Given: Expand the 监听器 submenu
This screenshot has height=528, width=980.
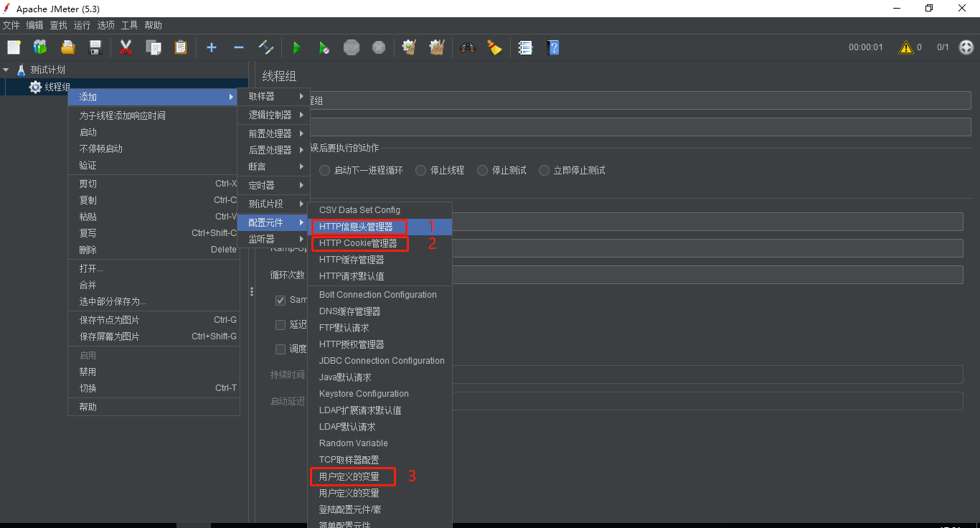Looking at the screenshot, I should click(273, 239).
